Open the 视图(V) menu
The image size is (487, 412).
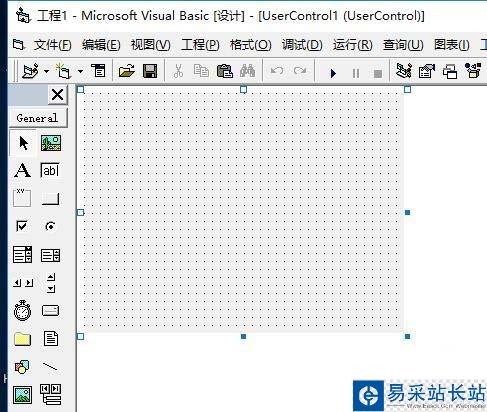point(151,44)
